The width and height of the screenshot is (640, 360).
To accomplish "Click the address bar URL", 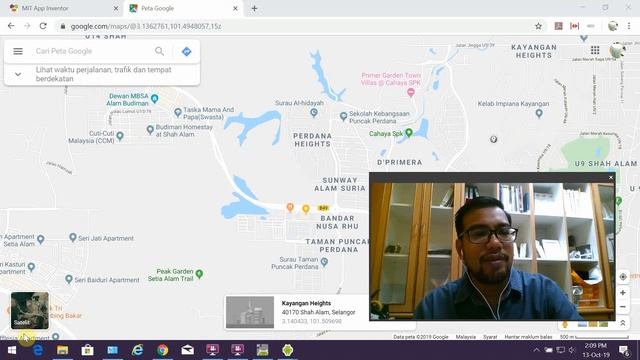I will [146, 26].
